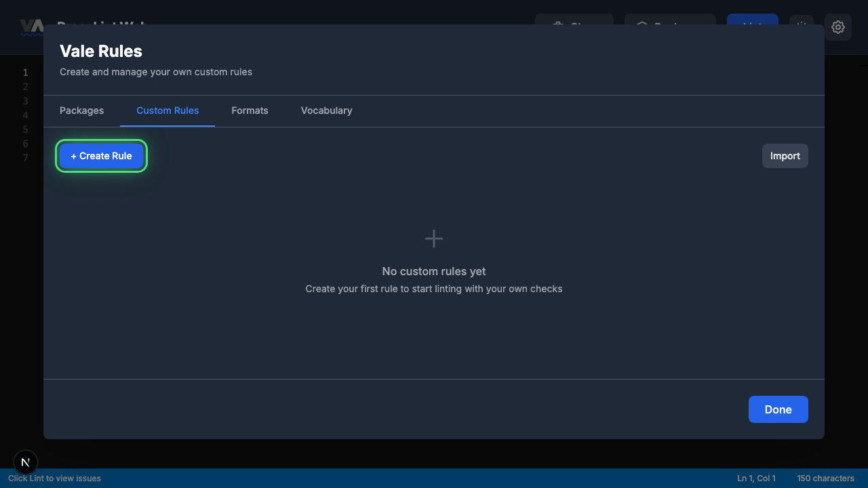The width and height of the screenshot is (868, 488).
Task: Click the plus icon in the empty rules area
Action: (x=433, y=238)
